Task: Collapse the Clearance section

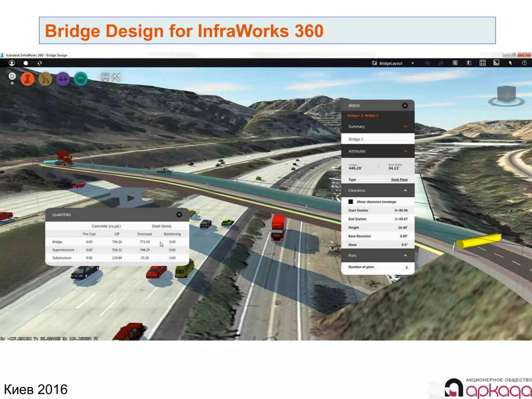Action: pyautogui.click(x=405, y=190)
